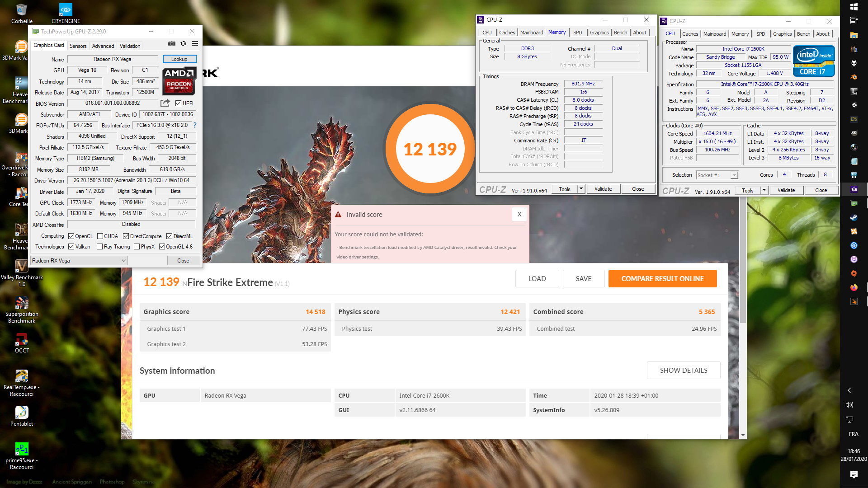Open the OCCT desktop shortcut
The height and width of the screenshot is (488, 868).
point(22,343)
